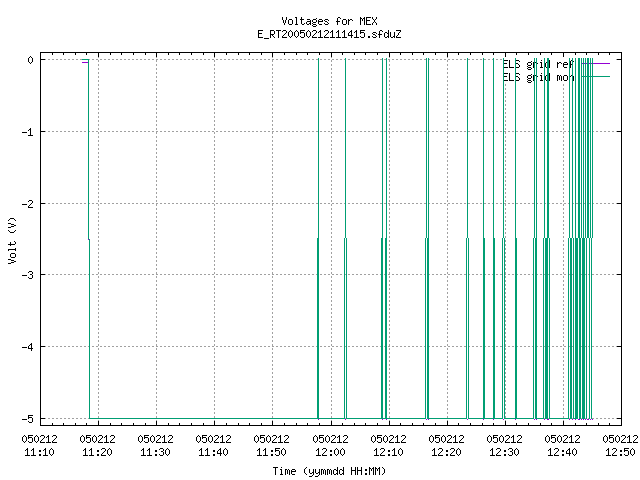Click the purple ELS grid ref legend line

[596, 64]
